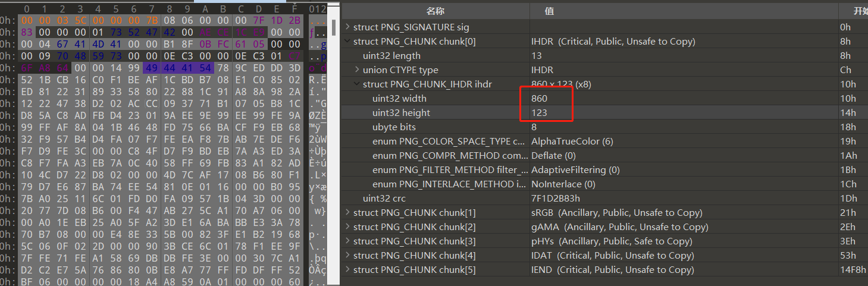Expand struct PNG_CHUNK chunk[5] node
Screen dimensions: 868x286
[347, 269]
